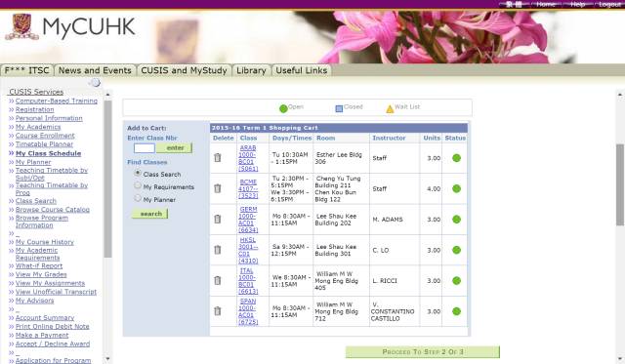This screenshot has width=625, height=364.
Task: Open ARAB 1000-BC01 class link
Action: [x=247, y=158]
